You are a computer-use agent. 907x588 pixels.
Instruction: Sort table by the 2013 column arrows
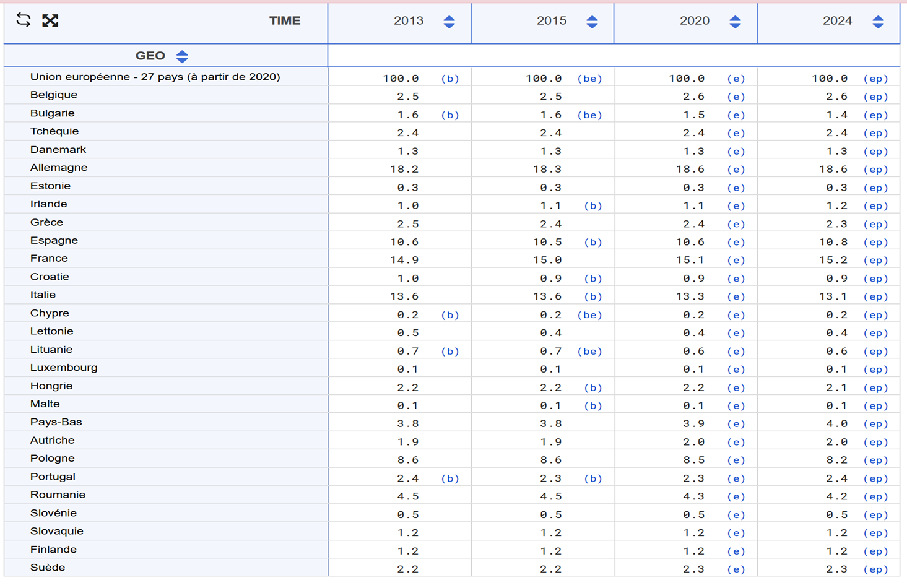449,22
